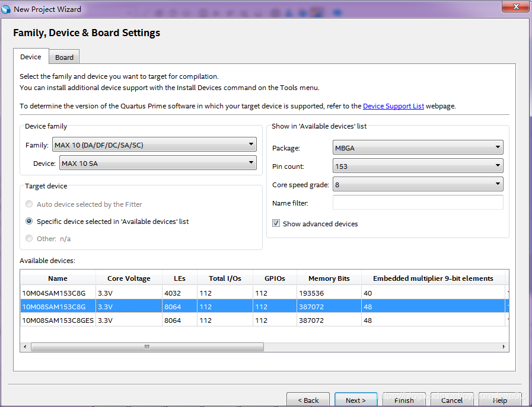Click the horizontal scrollbar left arrow
This screenshot has height=407, width=532.
(25, 347)
